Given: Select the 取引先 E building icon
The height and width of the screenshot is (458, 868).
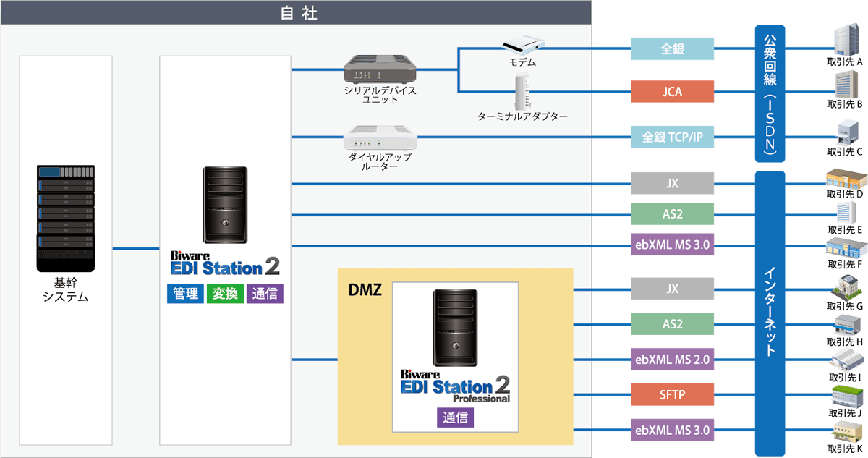Looking at the screenshot, I should click(846, 212).
